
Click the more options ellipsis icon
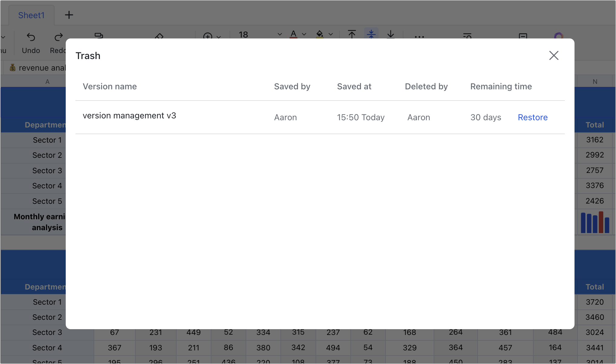(419, 37)
